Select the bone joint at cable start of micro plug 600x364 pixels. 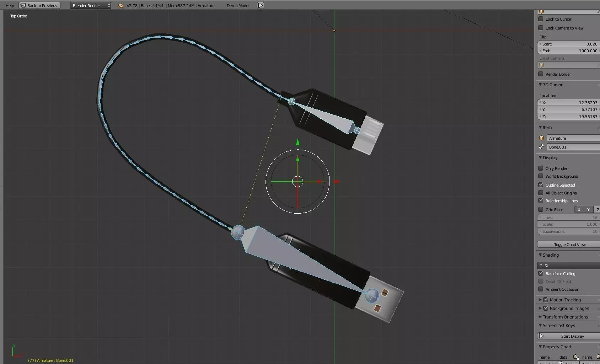(291, 102)
